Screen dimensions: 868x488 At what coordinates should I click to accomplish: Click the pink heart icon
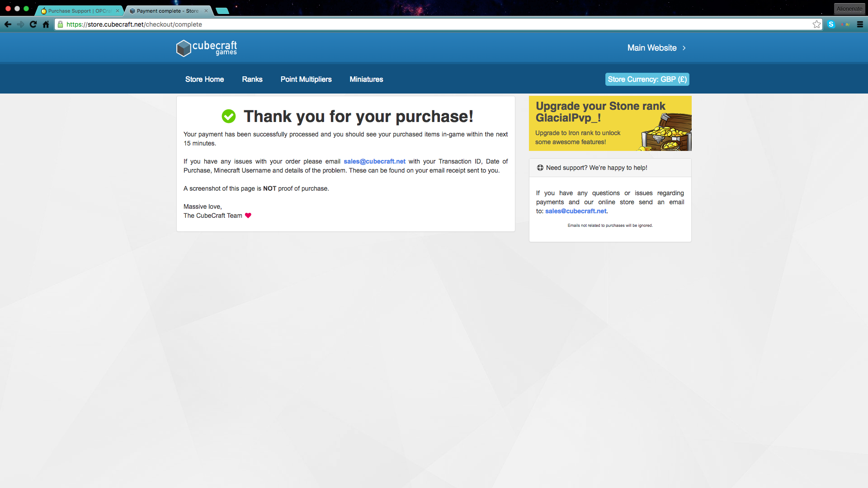(248, 216)
